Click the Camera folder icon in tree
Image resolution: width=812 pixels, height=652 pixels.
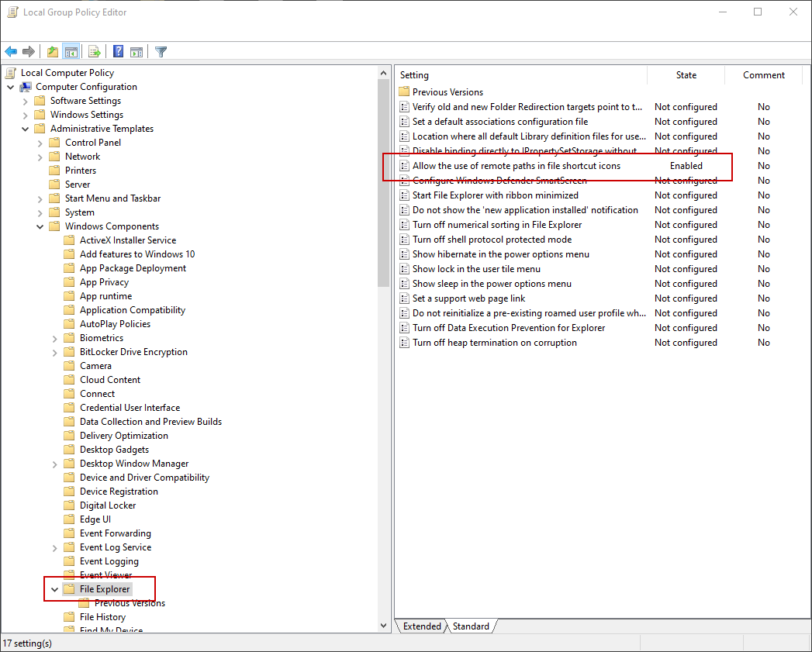[x=69, y=366]
